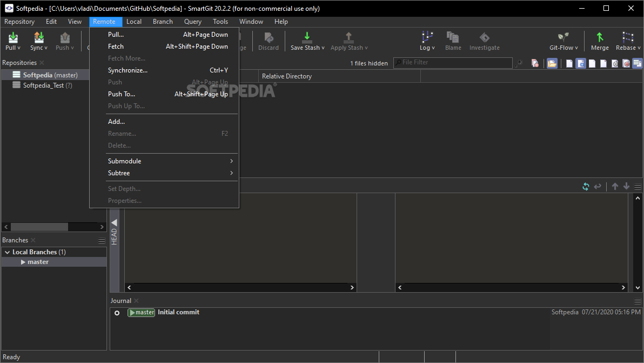Click the return-arrow icon in changes toolbar
Image resolution: width=644 pixels, height=363 pixels.
coord(598,187)
